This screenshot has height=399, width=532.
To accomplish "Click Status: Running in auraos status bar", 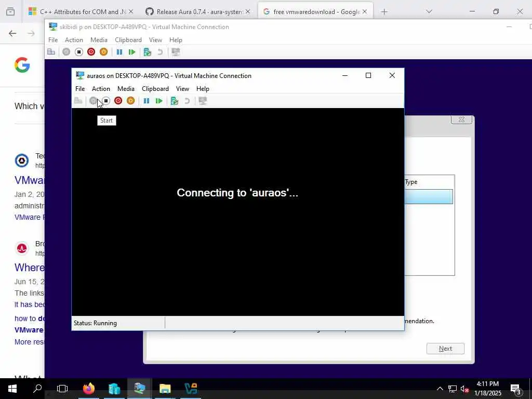I will 96,323.
